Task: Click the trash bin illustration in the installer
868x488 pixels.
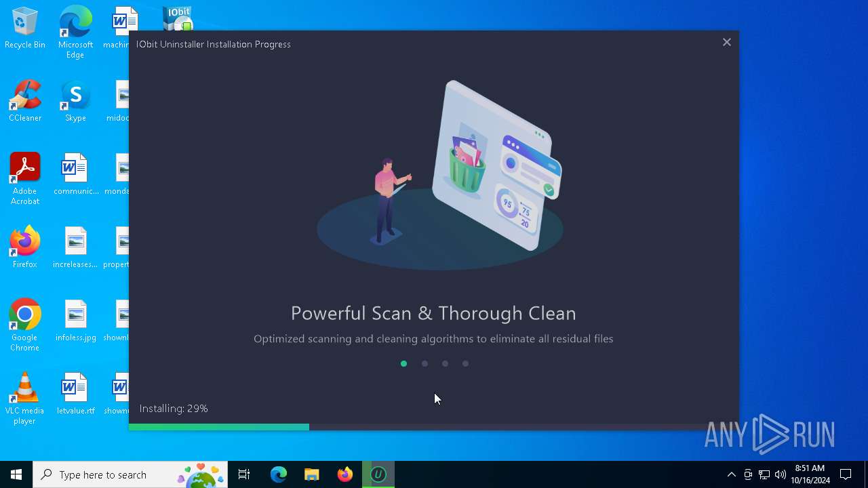Action: click(467, 165)
